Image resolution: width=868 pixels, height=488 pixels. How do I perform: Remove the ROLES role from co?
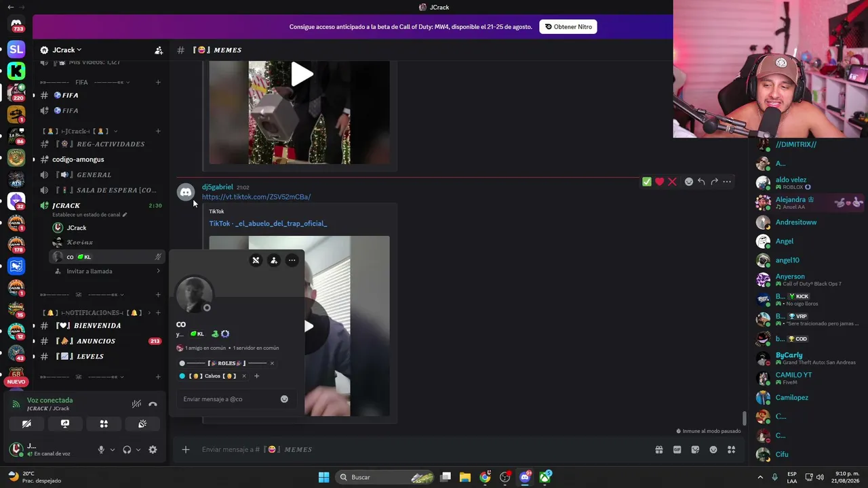pyautogui.click(x=272, y=363)
